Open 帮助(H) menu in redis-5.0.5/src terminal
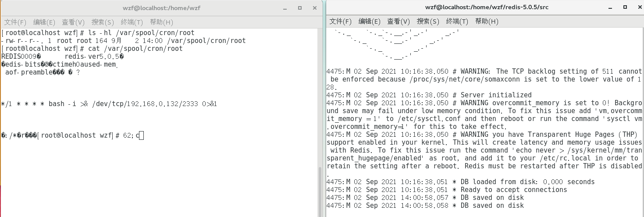 click(x=487, y=21)
